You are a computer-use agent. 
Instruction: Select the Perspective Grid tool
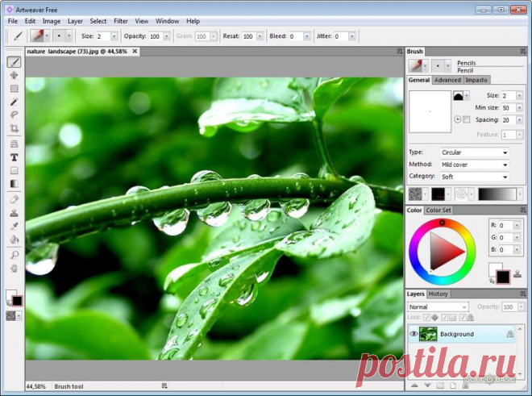[14, 144]
